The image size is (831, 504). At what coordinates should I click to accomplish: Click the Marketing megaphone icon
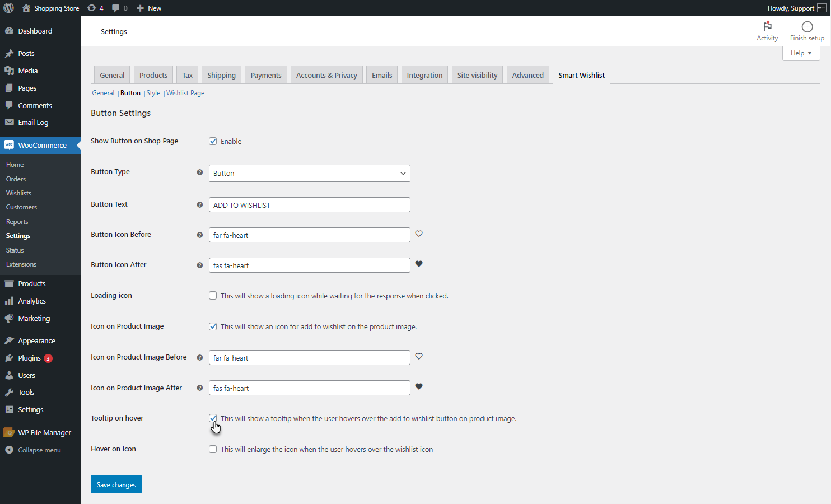[x=9, y=318]
